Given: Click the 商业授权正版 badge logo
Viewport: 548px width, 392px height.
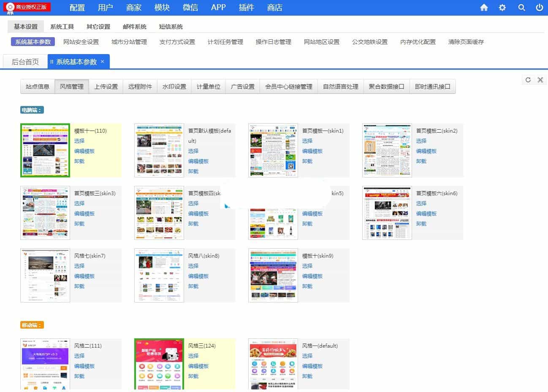Looking at the screenshot, I should pyautogui.click(x=25, y=7).
